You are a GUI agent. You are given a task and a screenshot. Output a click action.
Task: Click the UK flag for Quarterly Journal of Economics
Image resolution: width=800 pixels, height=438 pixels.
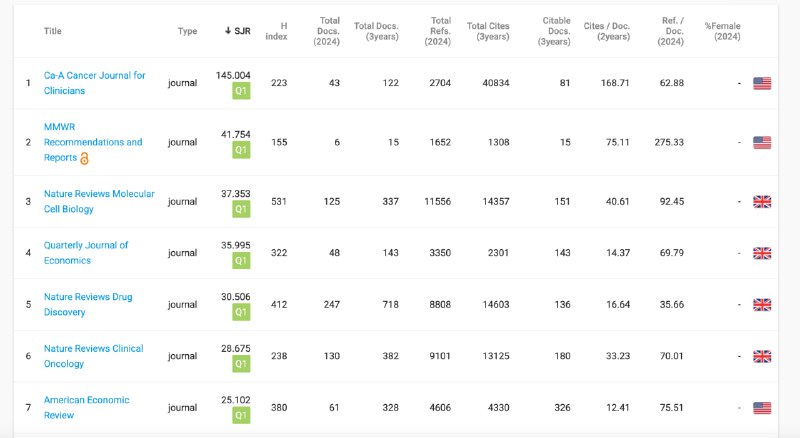[x=762, y=253]
